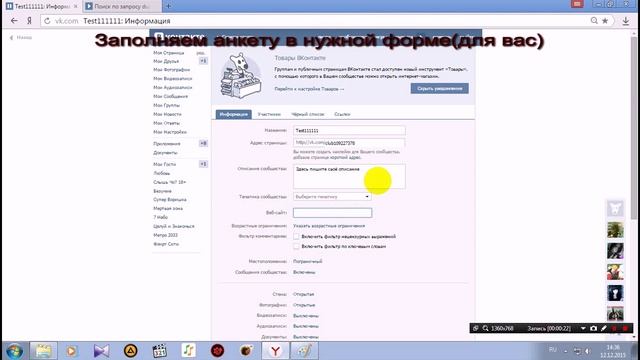Open 'Мои Видеозаписи' in sidebar
This screenshot has height=360, width=640.
173,78
